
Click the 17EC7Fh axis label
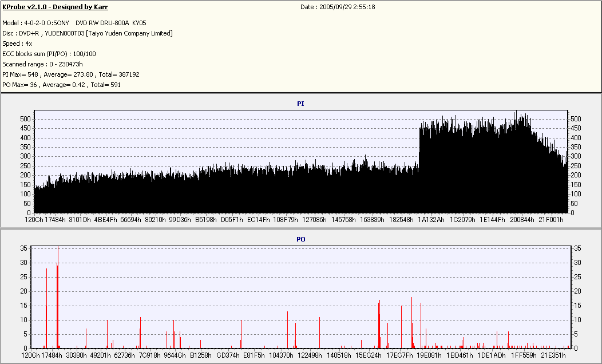(399, 355)
